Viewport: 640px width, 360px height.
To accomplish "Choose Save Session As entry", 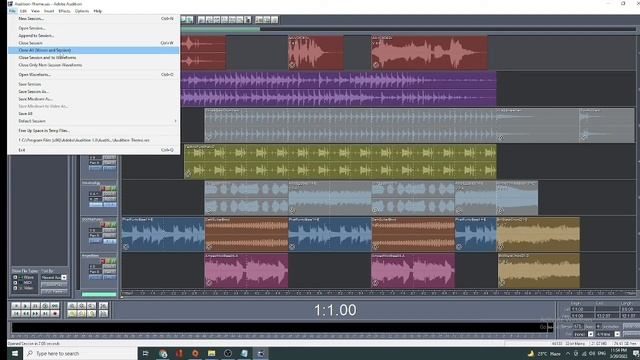I will click(x=93, y=91).
